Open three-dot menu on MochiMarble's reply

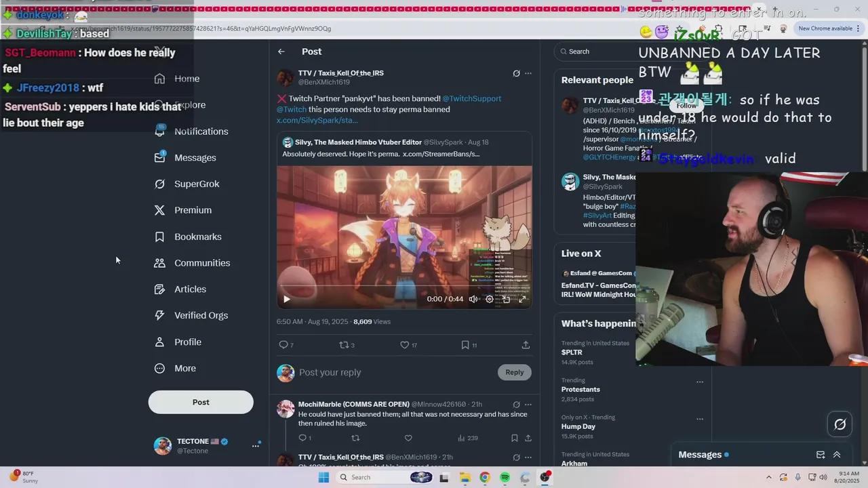[528, 405]
